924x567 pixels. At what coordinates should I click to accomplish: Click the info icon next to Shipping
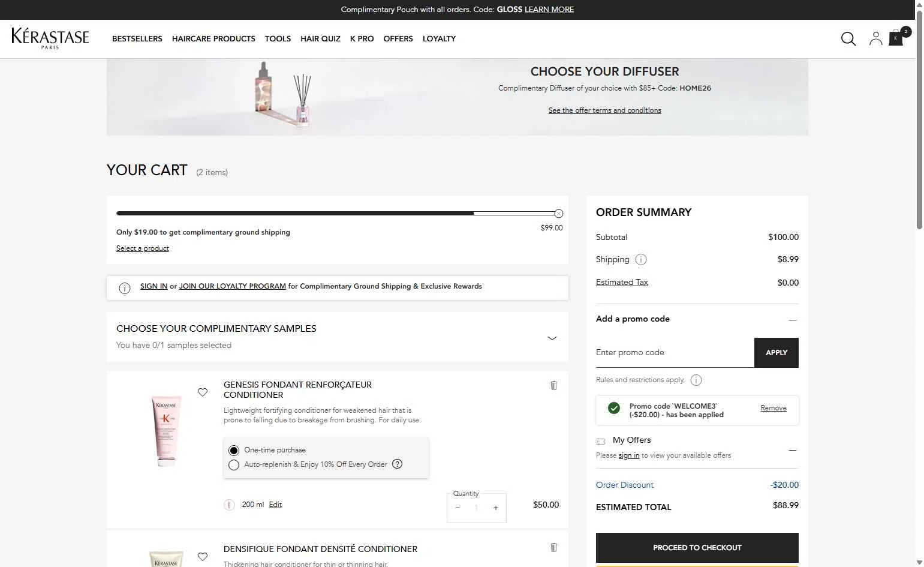pyautogui.click(x=641, y=260)
